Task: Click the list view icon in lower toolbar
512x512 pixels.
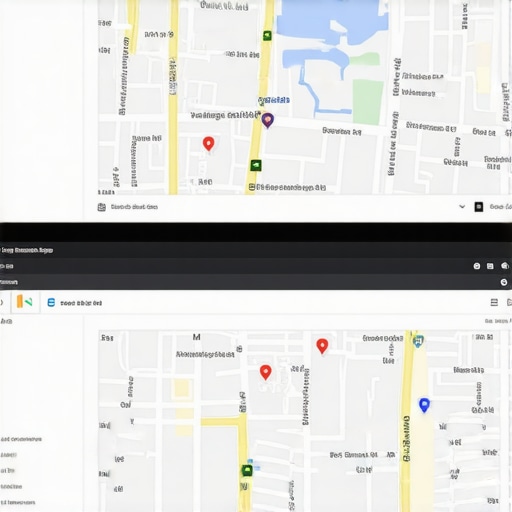Action: click(x=494, y=302)
